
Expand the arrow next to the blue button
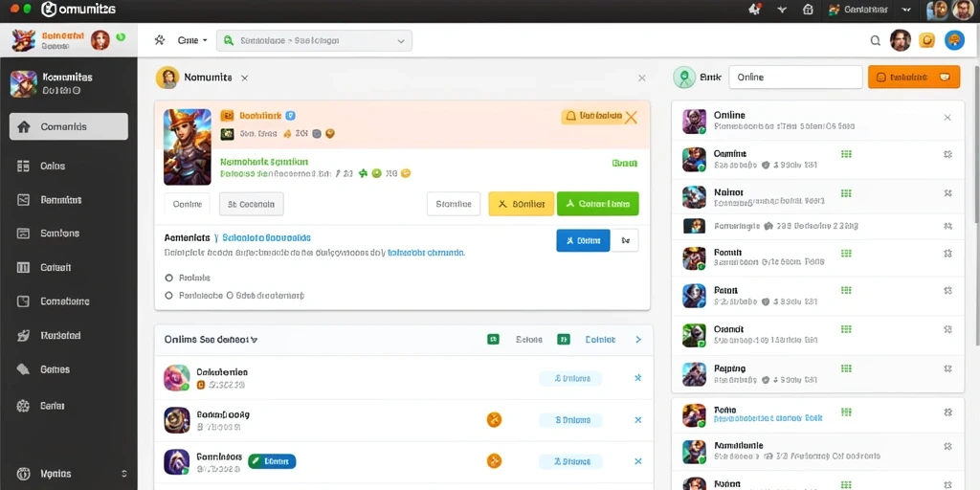[625, 240]
